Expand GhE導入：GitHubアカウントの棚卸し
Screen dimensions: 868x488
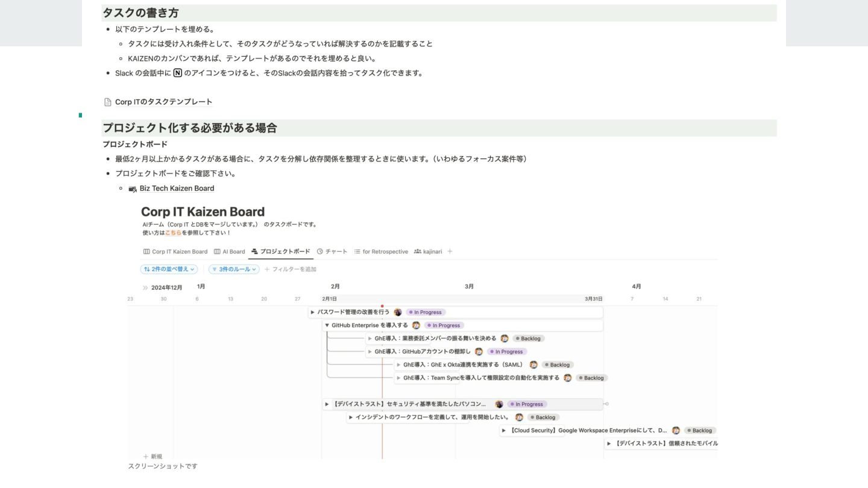[370, 351]
